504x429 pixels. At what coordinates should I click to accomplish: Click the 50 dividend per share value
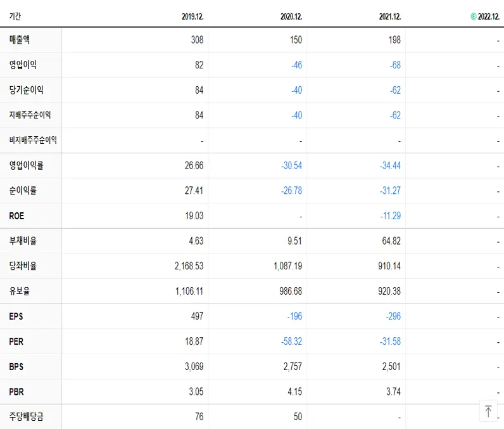point(298,416)
